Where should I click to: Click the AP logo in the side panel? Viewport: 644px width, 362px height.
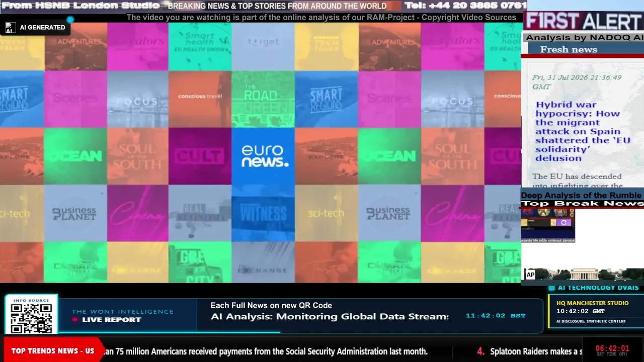(530, 275)
